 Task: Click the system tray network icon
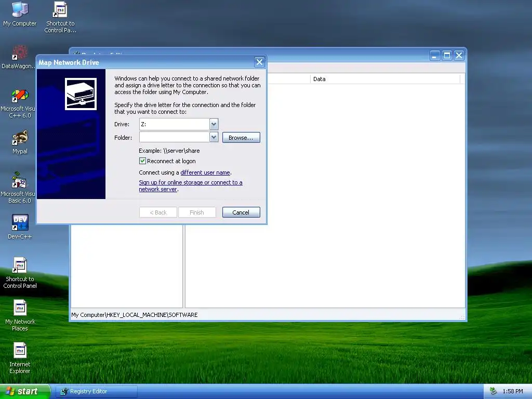click(x=493, y=391)
